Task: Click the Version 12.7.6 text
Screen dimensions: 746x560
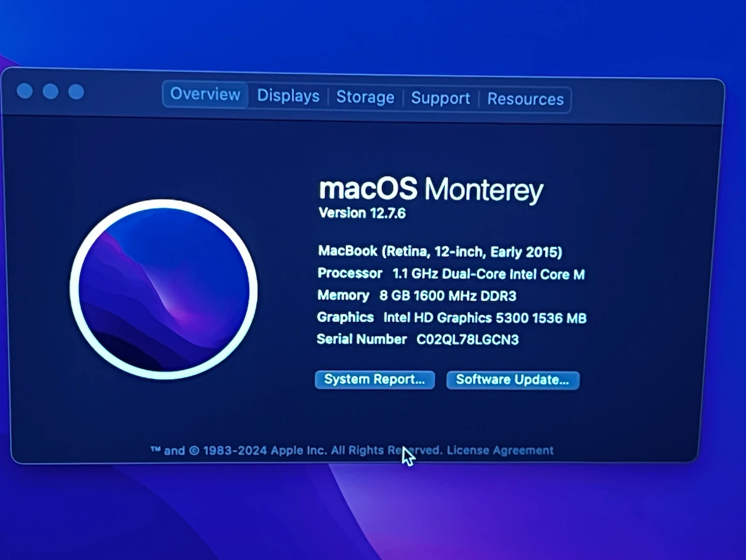Action: click(362, 213)
